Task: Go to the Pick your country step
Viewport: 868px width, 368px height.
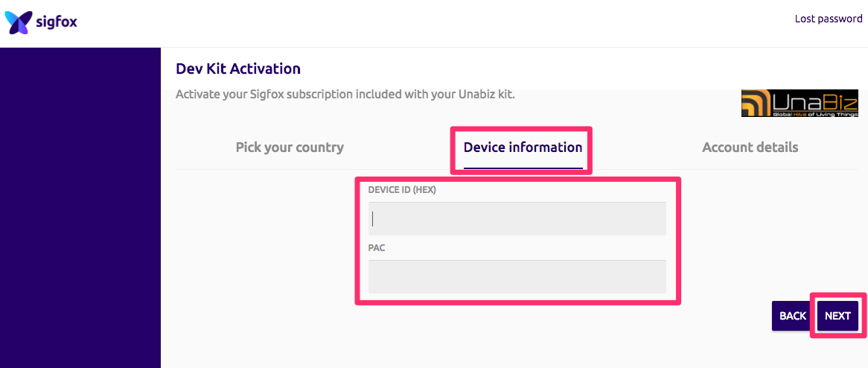Action: coord(290,147)
